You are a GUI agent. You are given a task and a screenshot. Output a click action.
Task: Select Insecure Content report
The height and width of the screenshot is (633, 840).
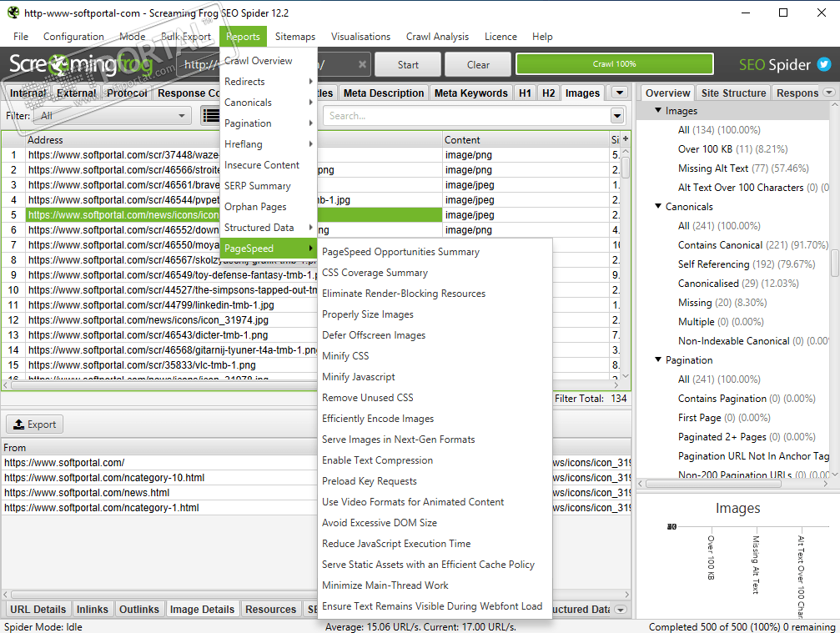pyautogui.click(x=269, y=165)
